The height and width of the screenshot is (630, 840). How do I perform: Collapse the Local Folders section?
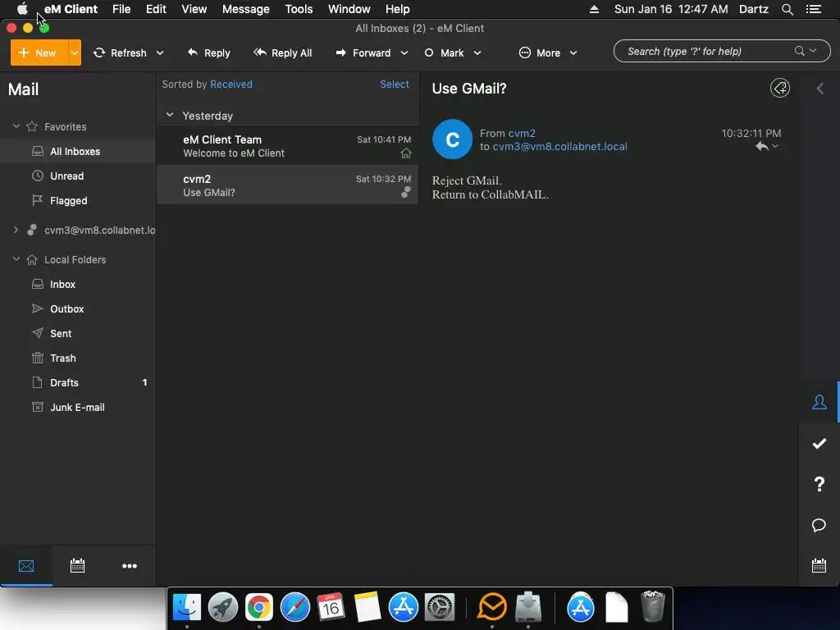click(16, 259)
